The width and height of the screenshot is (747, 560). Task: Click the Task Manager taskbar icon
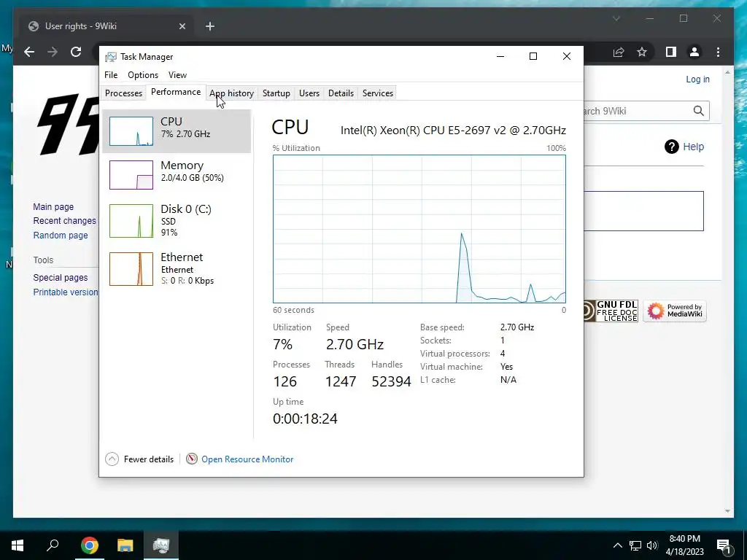coord(161,545)
